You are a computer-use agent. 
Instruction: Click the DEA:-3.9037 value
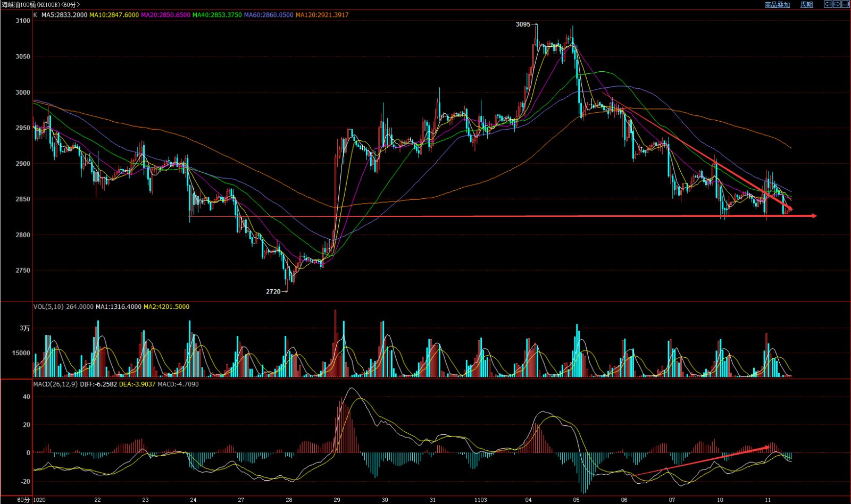point(137,384)
